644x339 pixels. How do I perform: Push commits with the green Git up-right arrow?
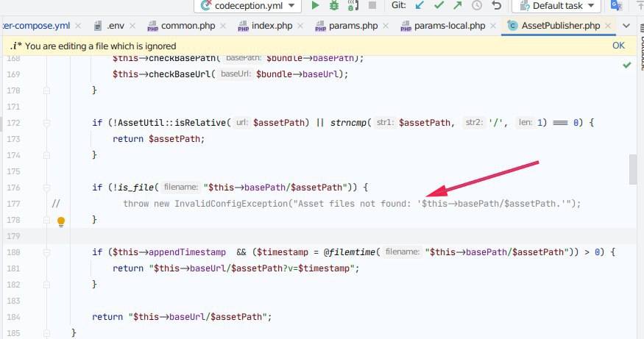click(458, 5)
